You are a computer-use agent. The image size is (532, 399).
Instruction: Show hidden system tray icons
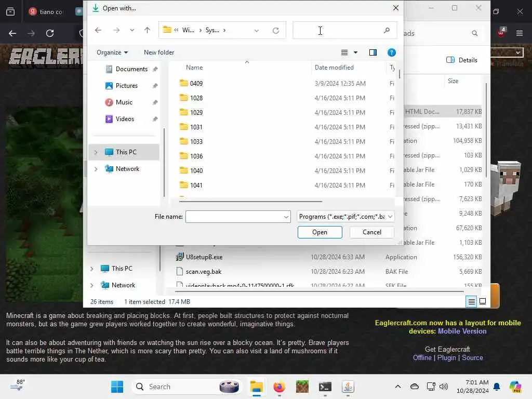click(397, 387)
